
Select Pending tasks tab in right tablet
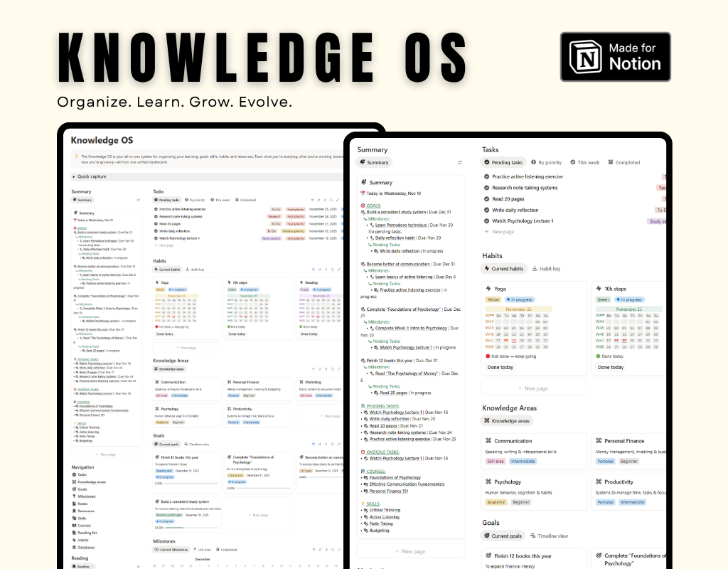503,163
